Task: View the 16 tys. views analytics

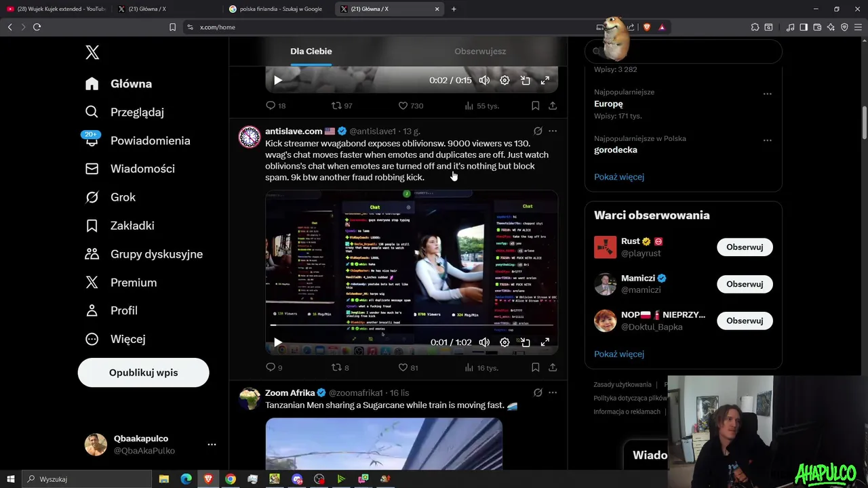Action: pos(481,367)
